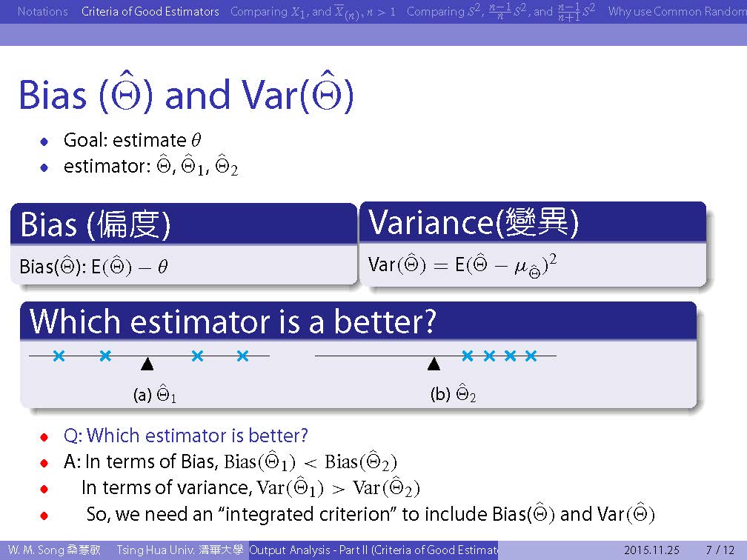Click the black triangle marker in diagram (a)
This screenshot has width=747, height=560.
[x=147, y=364]
